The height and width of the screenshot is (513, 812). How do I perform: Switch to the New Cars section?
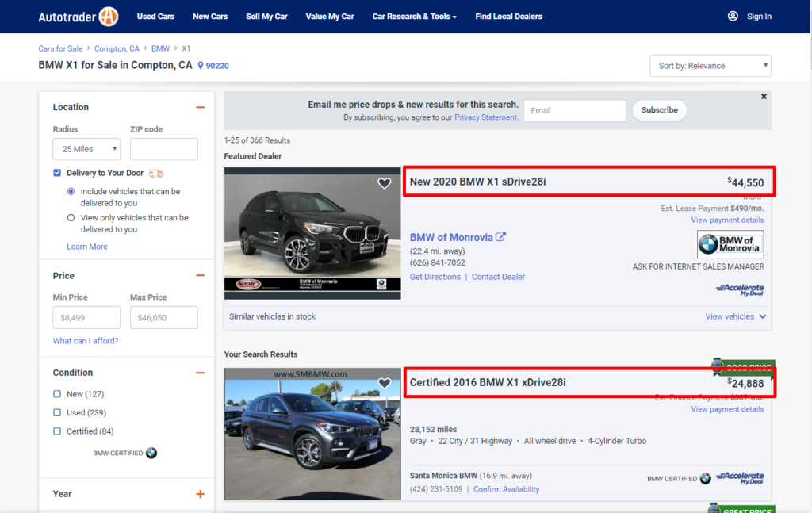[209, 16]
